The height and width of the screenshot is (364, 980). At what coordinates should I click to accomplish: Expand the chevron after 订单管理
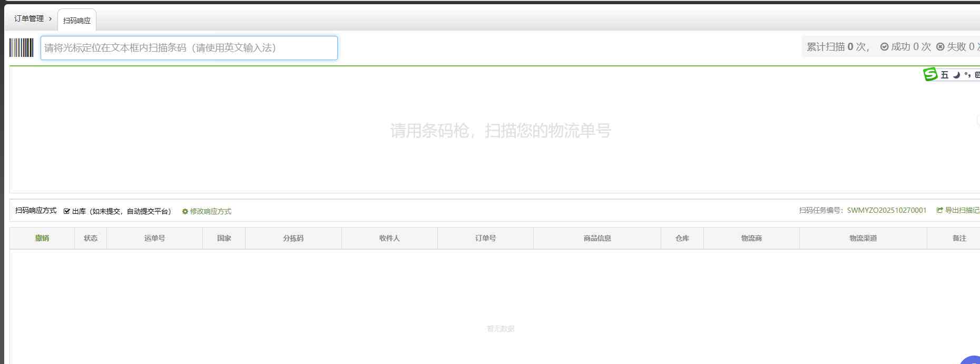(50, 18)
